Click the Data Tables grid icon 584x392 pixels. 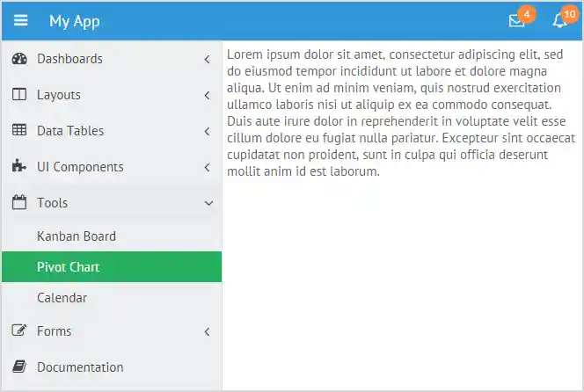(19, 131)
